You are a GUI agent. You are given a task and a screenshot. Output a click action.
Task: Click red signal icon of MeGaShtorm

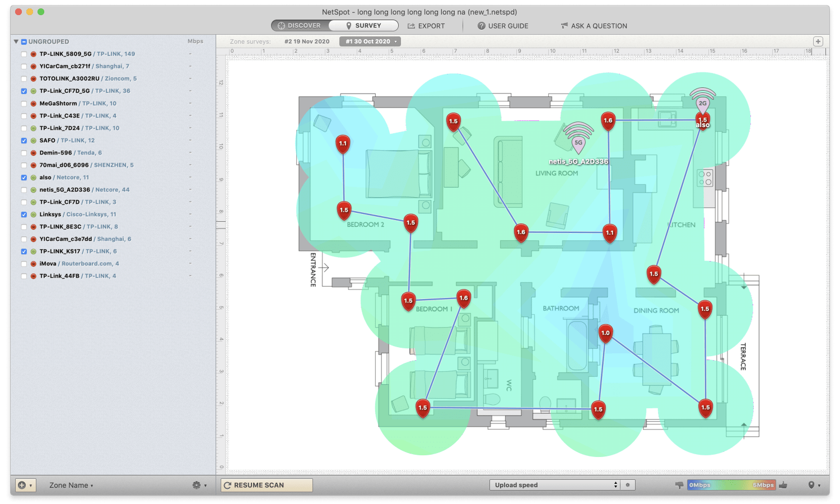[x=34, y=104]
